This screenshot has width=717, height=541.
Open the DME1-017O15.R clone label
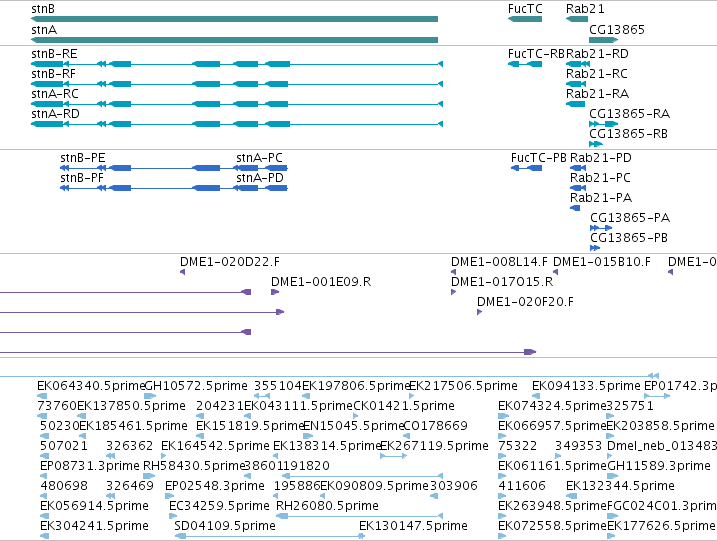(x=502, y=282)
